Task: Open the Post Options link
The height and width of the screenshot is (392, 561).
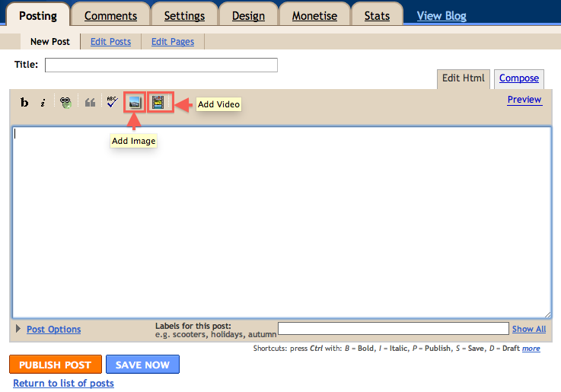Action: (54, 329)
